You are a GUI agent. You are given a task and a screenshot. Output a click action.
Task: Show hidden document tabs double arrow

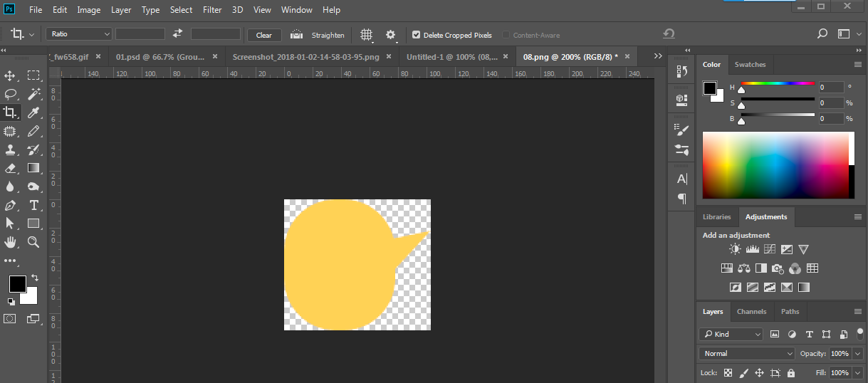[x=657, y=56]
